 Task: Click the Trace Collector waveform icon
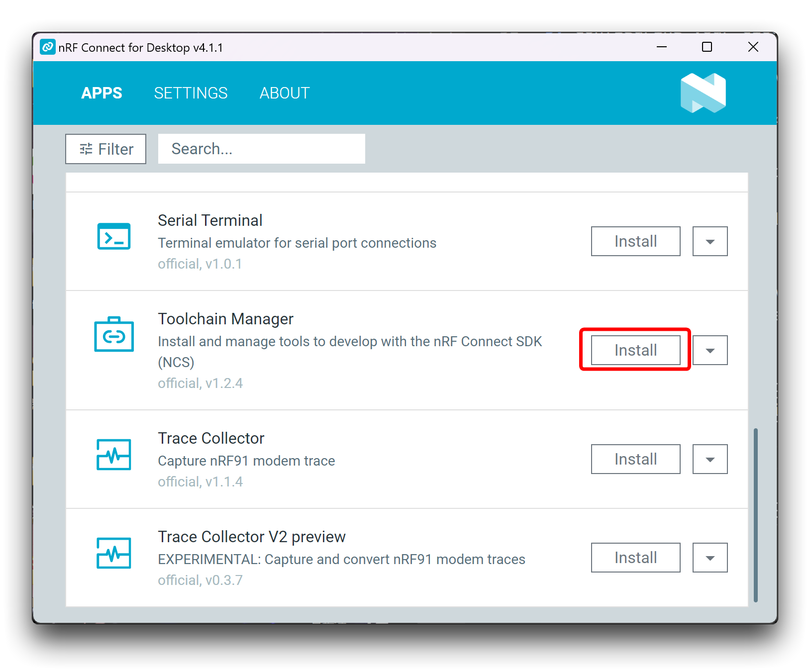point(114,454)
